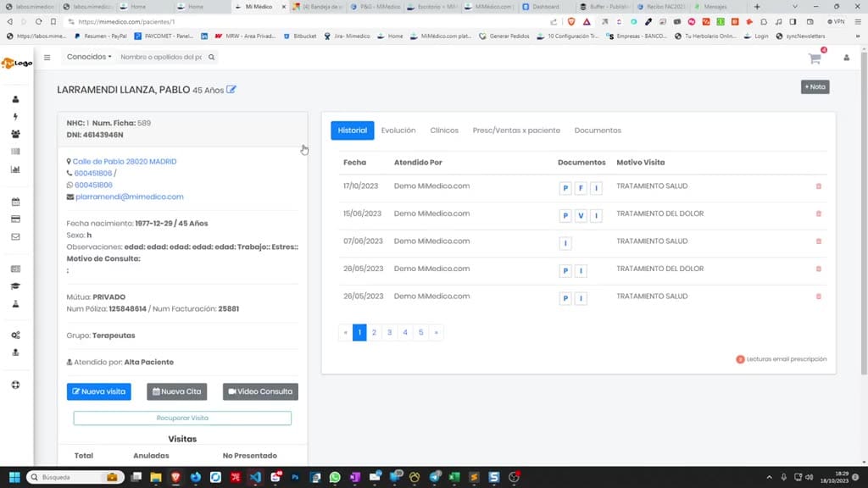Open the Documentos tab
The width and height of the screenshot is (868, 488).
point(598,130)
